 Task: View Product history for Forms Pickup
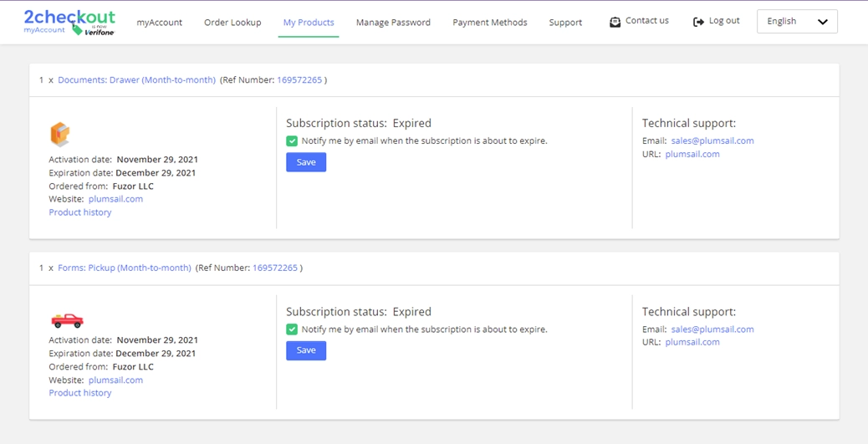80,393
